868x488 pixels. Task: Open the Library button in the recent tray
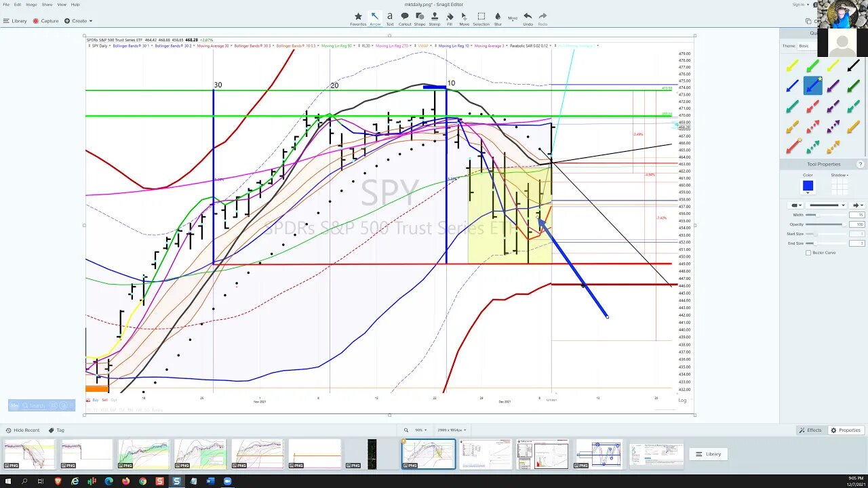pos(709,454)
